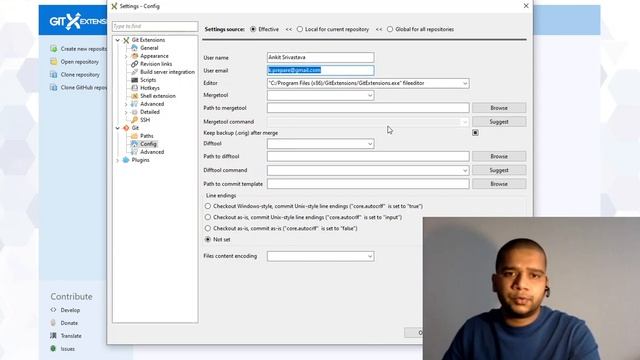640x360 pixels.
Task: Open the Hotkeys settings page
Action: pyautogui.click(x=150, y=88)
